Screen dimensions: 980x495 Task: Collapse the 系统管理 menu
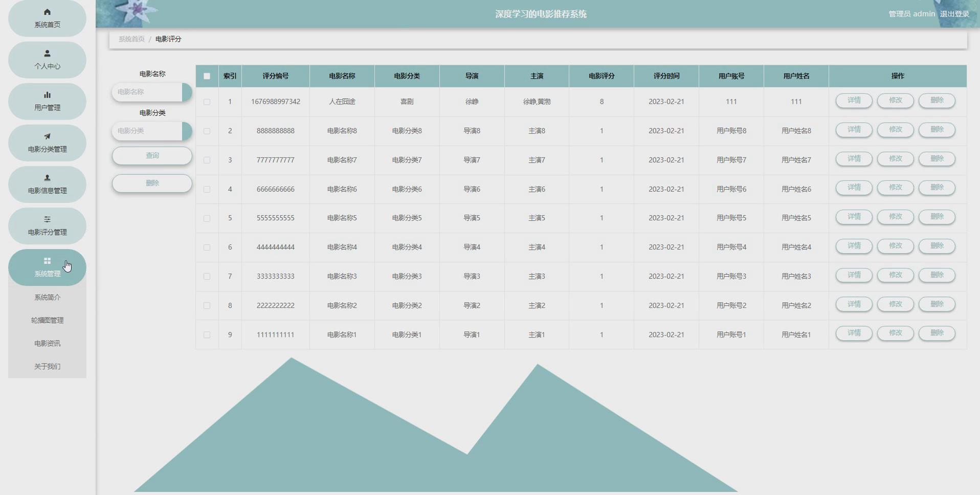pos(47,267)
